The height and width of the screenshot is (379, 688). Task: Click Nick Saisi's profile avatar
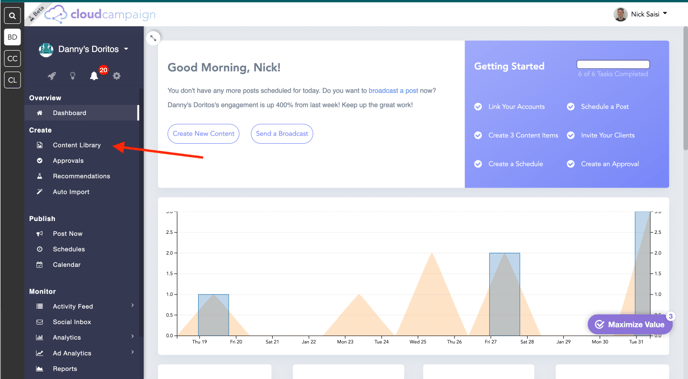[x=620, y=14]
